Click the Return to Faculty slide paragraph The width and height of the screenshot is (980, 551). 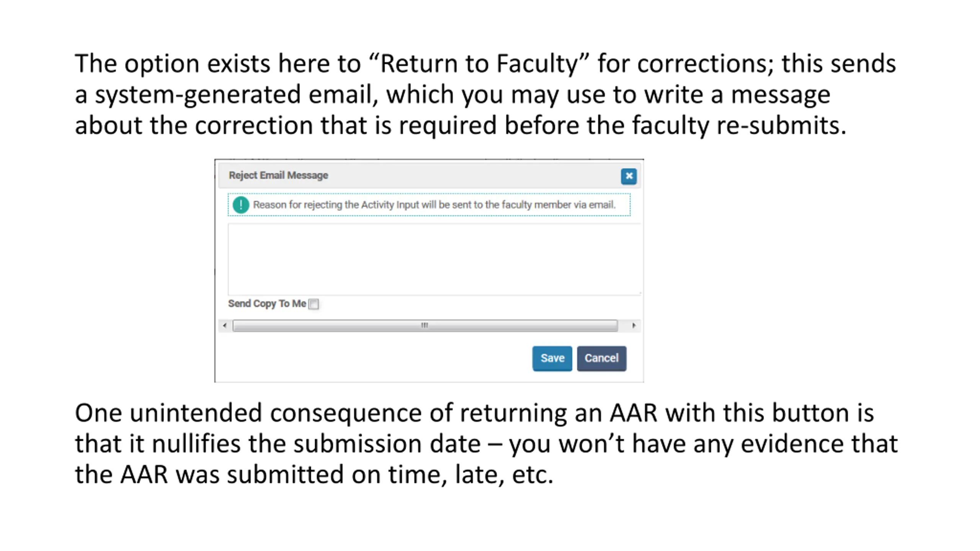tap(485, 94)
